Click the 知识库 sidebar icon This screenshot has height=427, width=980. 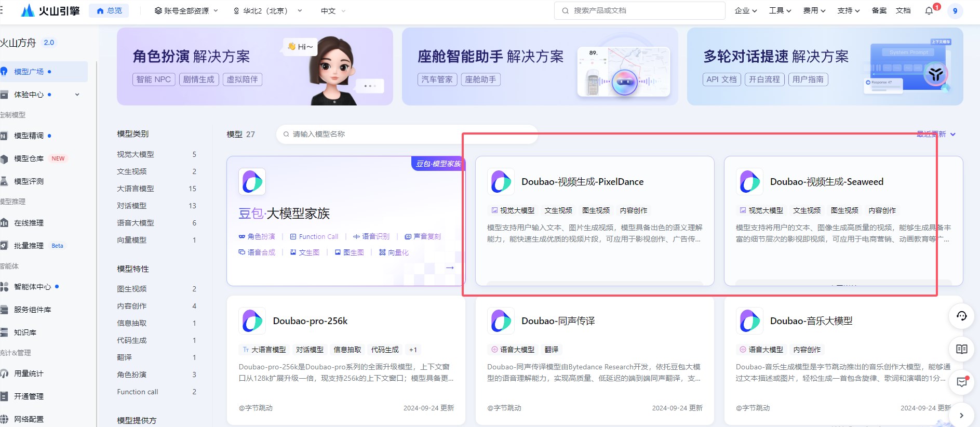[x=4, y=332]
